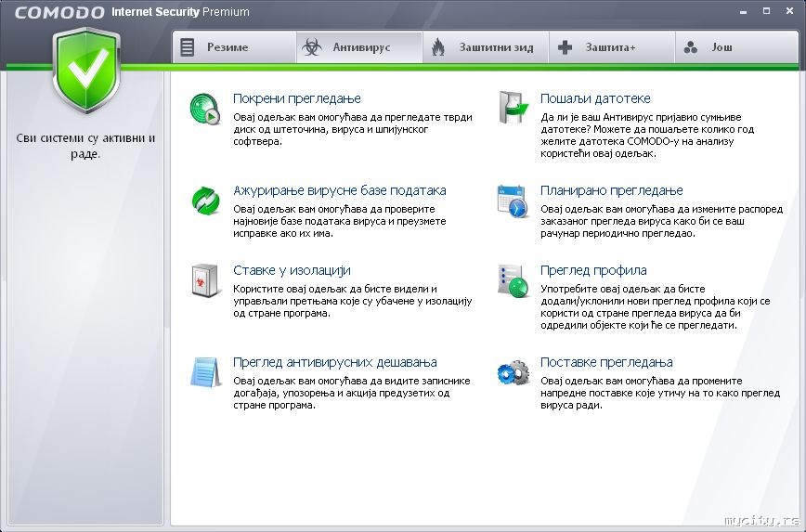Open the Резиме tab

pyautogui.click(x=234, y=47)
